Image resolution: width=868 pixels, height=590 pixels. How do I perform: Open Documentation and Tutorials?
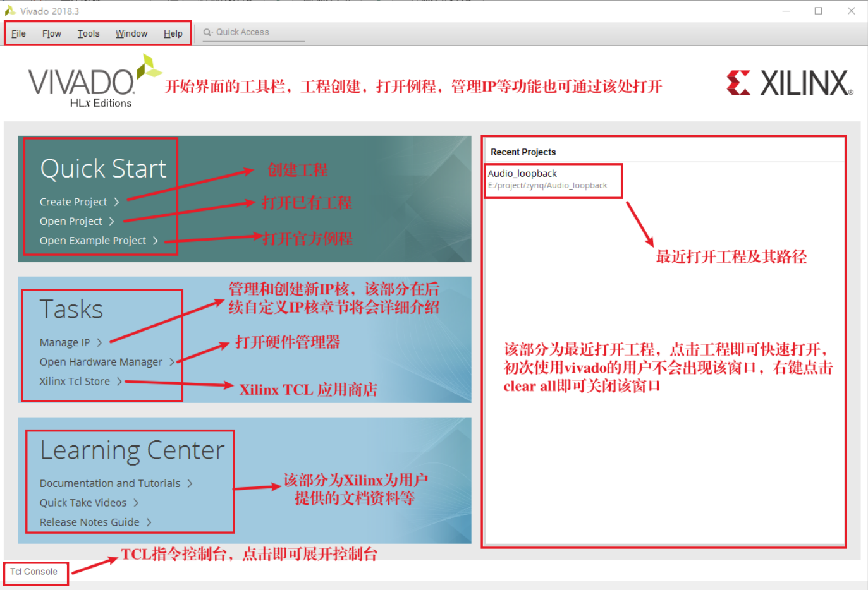(x=110, y=483)
